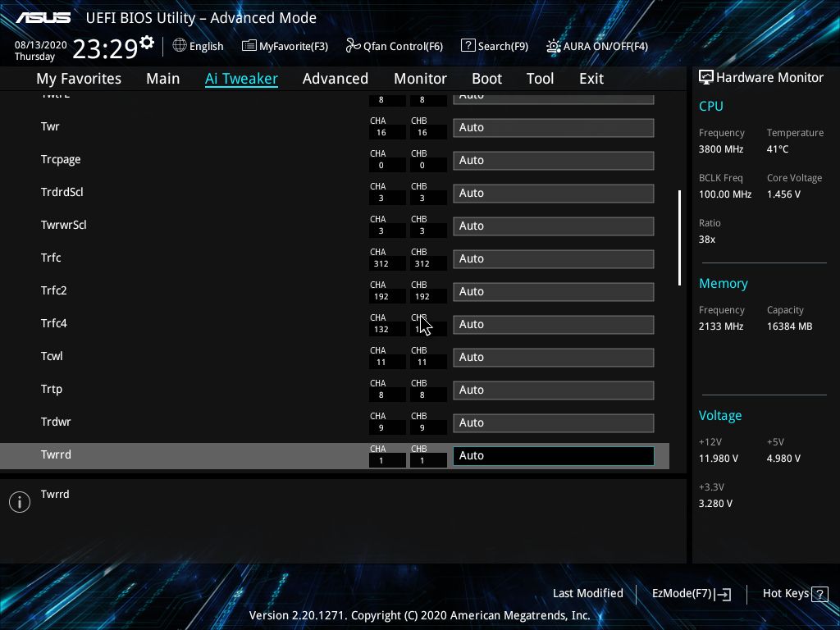840x630 pixels.
Task: Open MyFavorite(F3) menu
Action: click(285, 46)
